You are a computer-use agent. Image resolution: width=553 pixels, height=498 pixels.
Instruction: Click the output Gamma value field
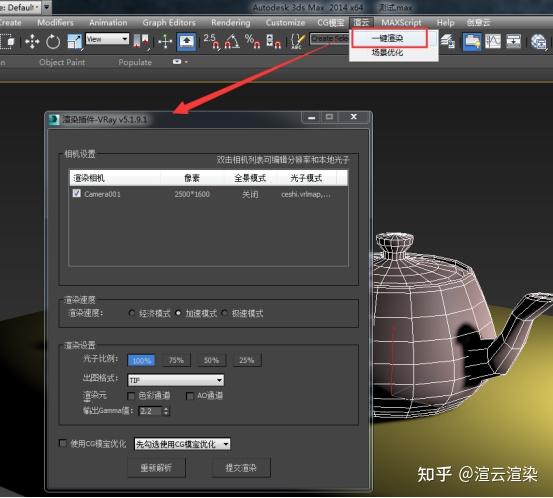(x=151, y=411)
